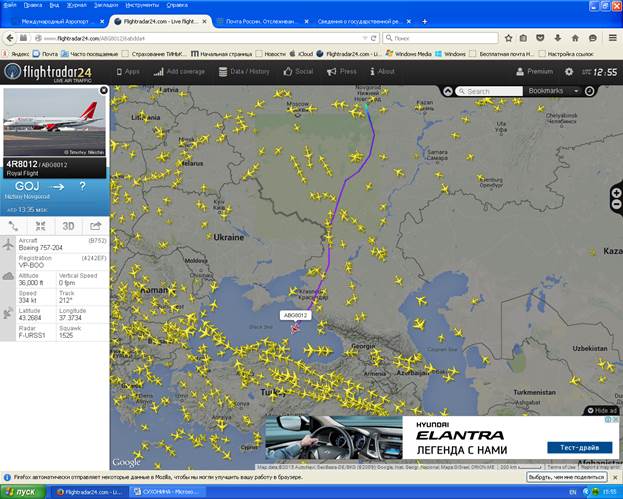The height and width of the screenshot is (499, 623).
Task: Close the Flightradar24.com tab
Action: click(205, 21)
